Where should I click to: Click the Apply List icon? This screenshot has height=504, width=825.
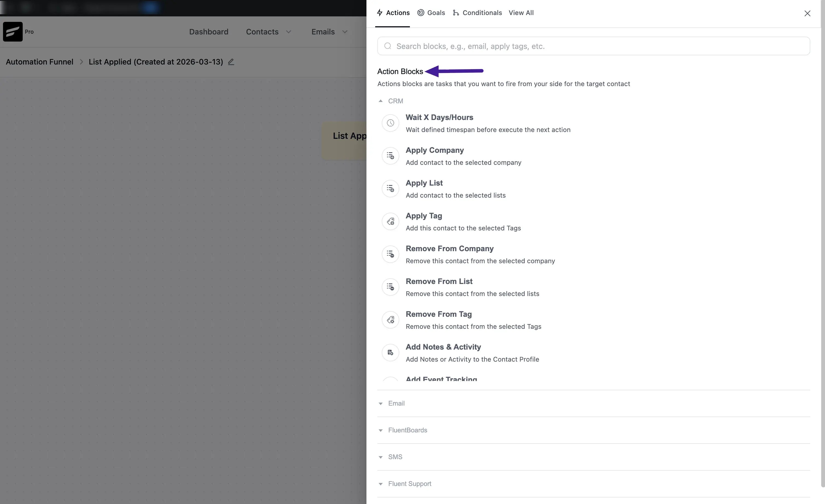pyautogui.click(x=391, y=189)
